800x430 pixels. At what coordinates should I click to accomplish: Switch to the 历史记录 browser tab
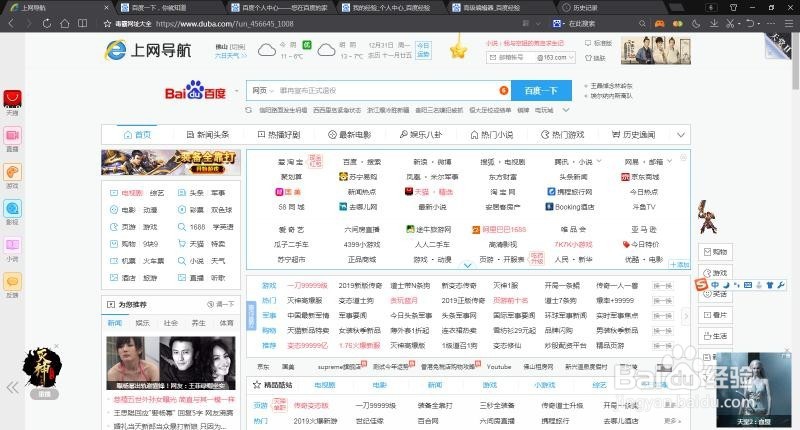click(x=610, y=8)
